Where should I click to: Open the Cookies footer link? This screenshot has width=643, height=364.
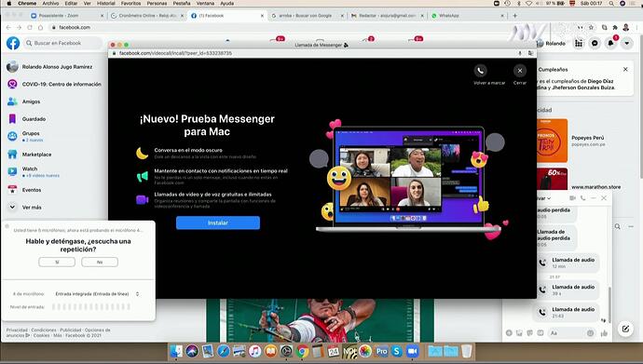(41, 335)
